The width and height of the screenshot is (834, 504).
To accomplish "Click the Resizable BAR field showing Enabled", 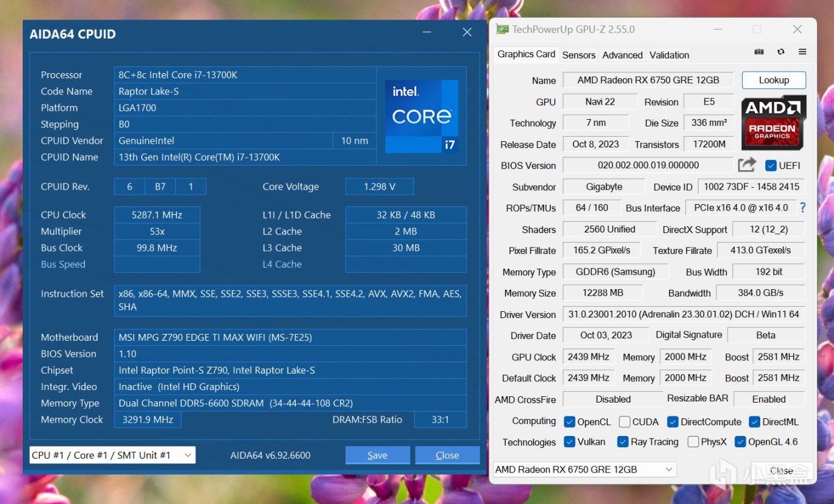I will coord(769,399).
